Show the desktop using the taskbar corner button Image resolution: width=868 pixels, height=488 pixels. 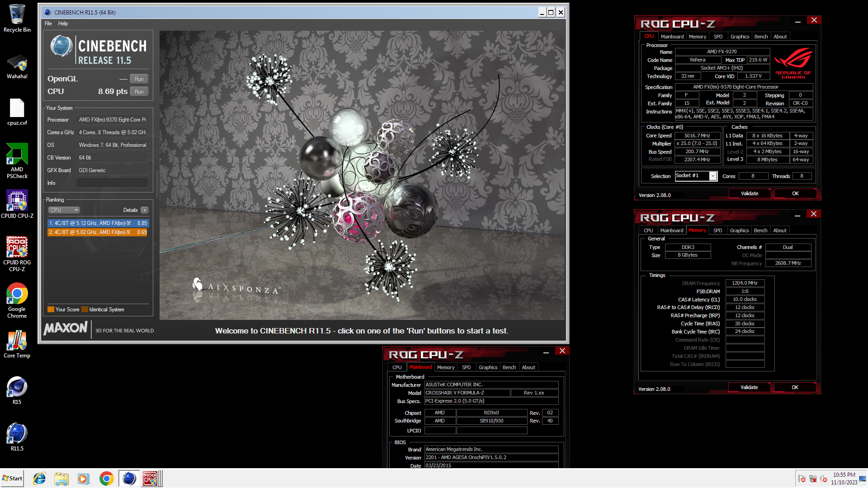coord(863,479)
